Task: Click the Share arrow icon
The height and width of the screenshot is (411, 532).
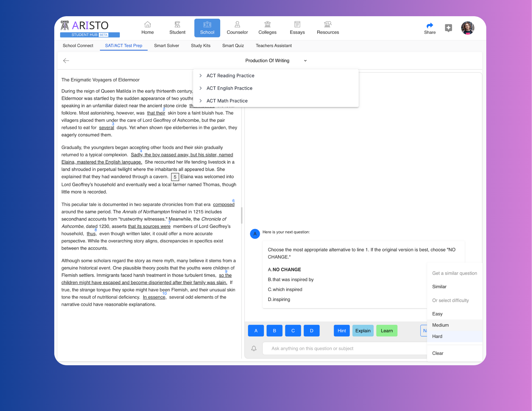Action: 430,26
